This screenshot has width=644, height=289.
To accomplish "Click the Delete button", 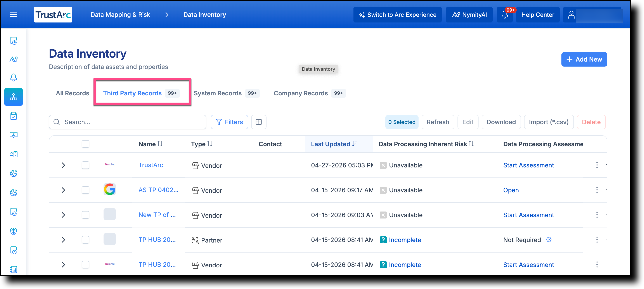I will (x=591, y=122).
